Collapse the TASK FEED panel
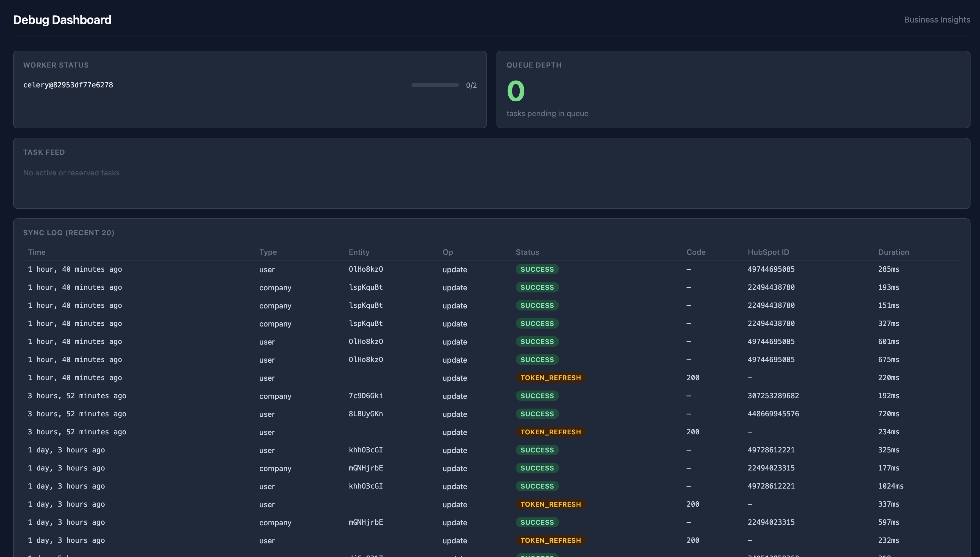Screen dimensions: 980x557 44,152
